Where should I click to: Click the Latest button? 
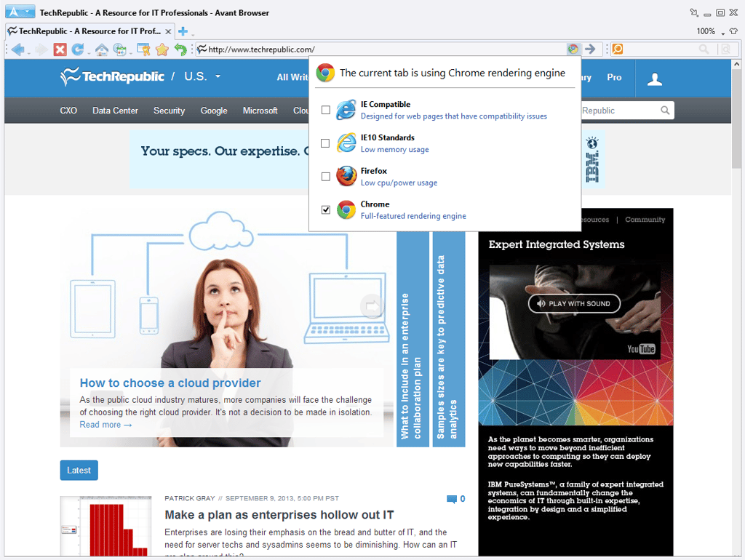pos(79,471)
